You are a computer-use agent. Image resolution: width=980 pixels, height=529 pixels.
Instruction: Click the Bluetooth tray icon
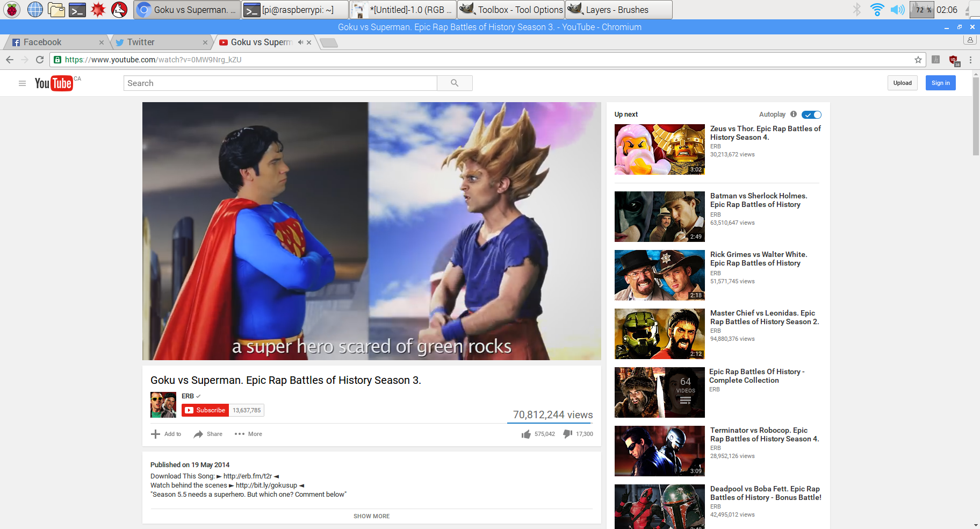click(x=857, y=10)
